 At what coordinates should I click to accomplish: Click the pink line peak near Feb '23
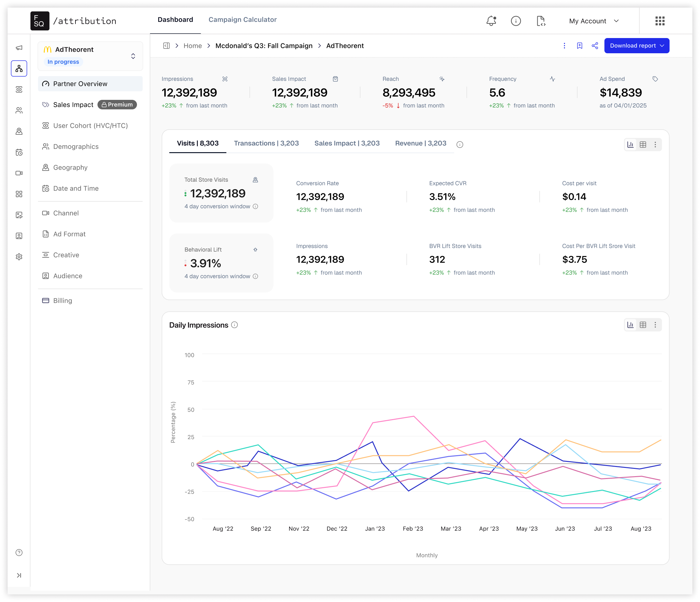click(413, 416)
